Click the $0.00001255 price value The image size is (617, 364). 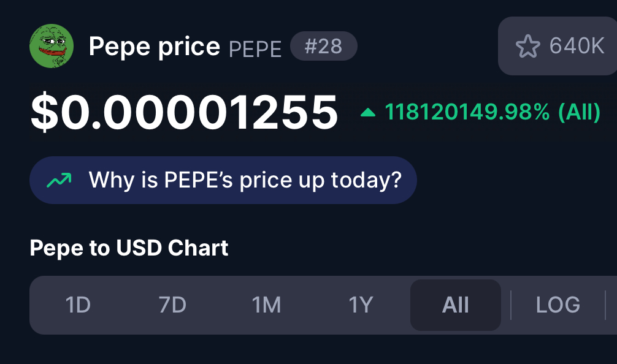click(184, 113)
